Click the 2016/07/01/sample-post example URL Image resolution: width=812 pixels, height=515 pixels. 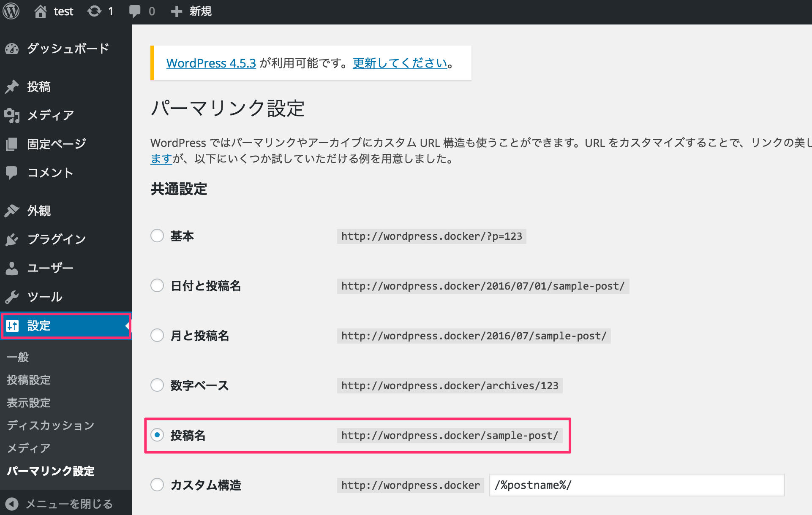[x=483, y=286]
